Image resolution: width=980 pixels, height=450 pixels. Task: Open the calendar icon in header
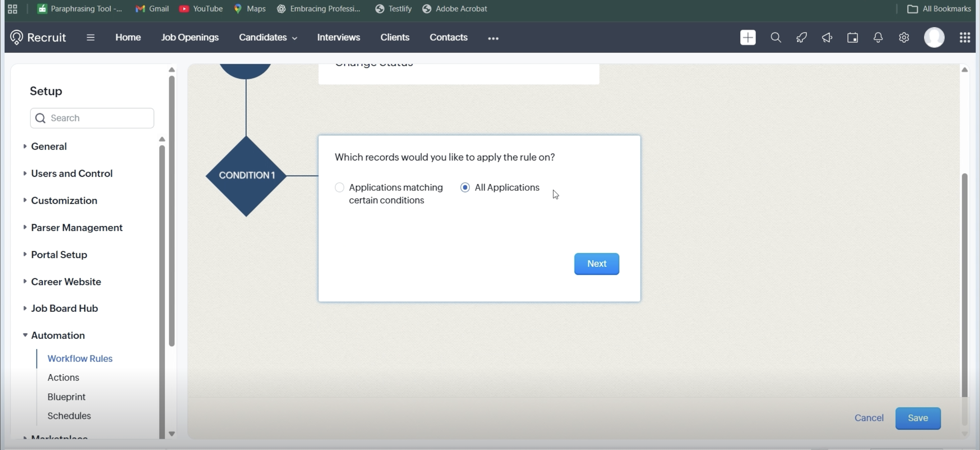(x=853, y=38)
